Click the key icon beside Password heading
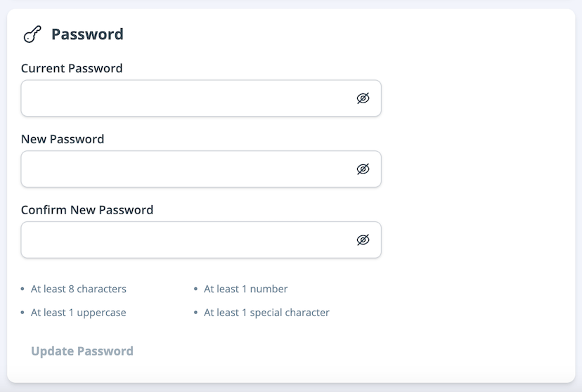This screenshot has width=582, height=392. (32, 34)
